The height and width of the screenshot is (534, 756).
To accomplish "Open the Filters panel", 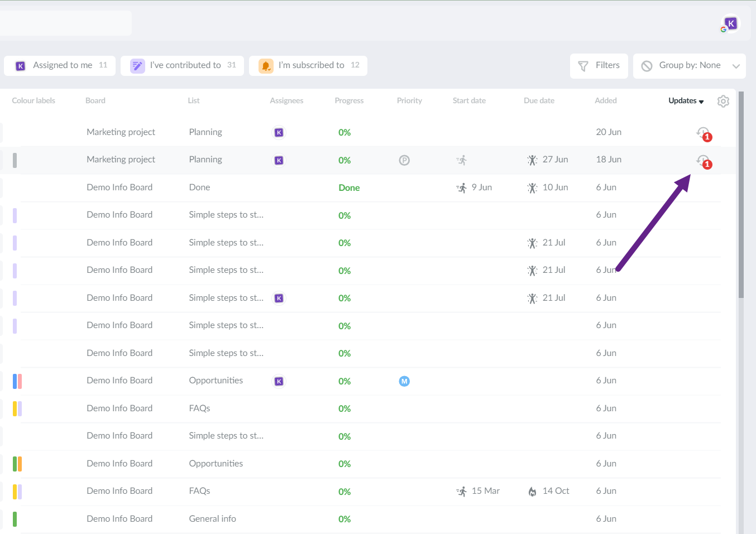I will click(599, 66).
